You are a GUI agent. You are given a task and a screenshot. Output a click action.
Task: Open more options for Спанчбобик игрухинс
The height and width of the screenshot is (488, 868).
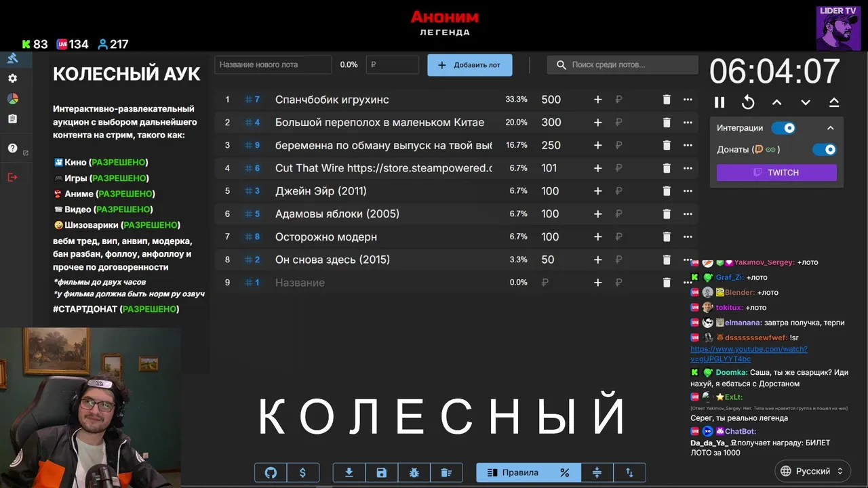tap(688, 100)
